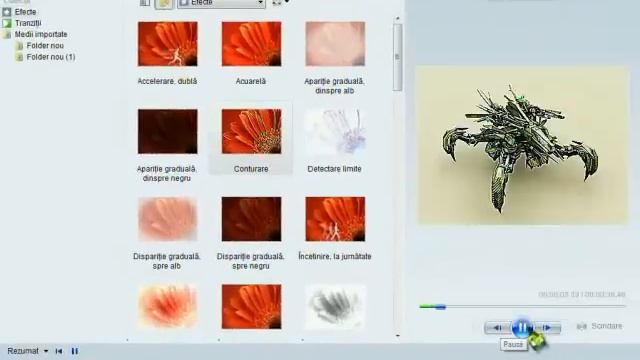Split the clip using the Scindare button
Viewport: 640px width, 360px height.
[600, 326]
